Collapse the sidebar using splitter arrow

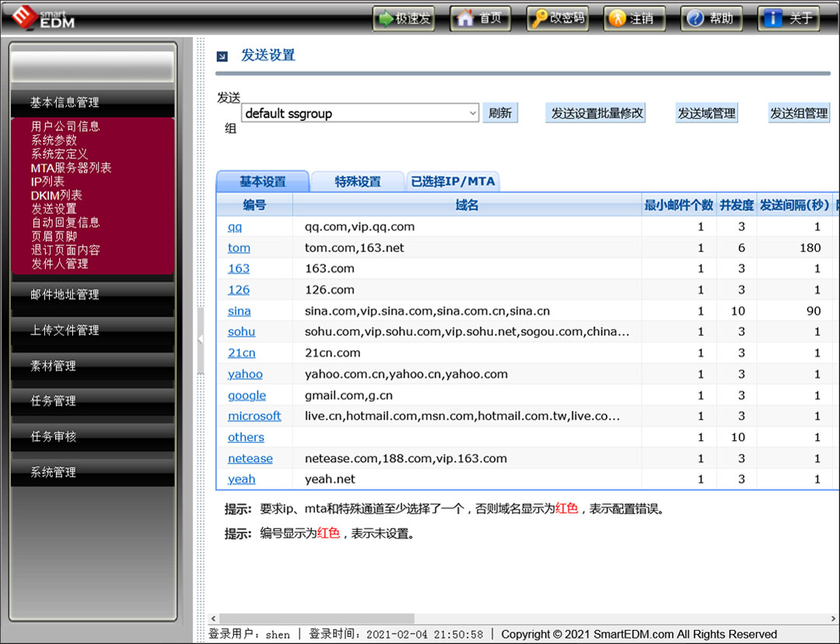(201, 339)
